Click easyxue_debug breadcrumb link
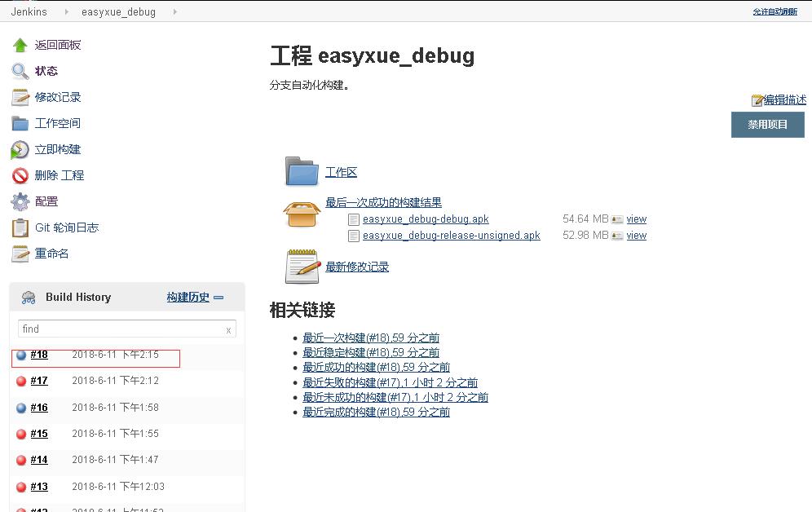 coord(118,11)
